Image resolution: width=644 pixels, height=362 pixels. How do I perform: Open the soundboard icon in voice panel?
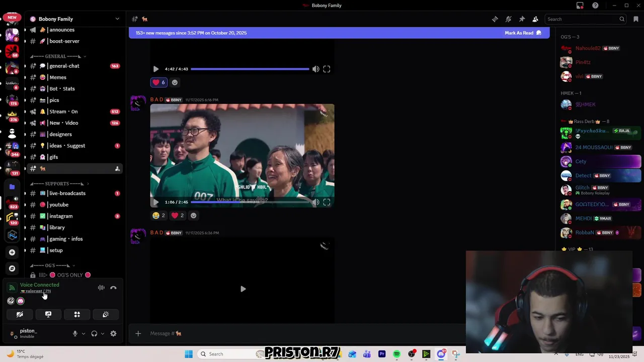click(x=106, y=314)
